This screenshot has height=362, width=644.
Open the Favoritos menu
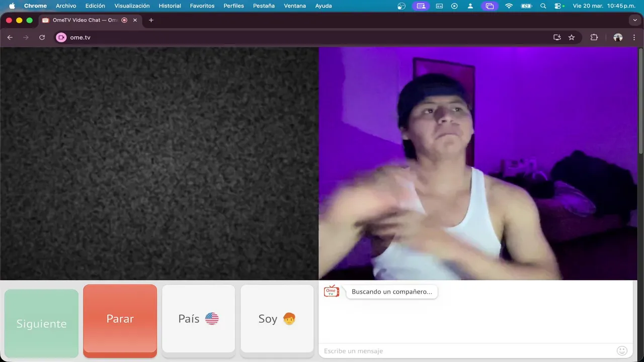(202, 6)
